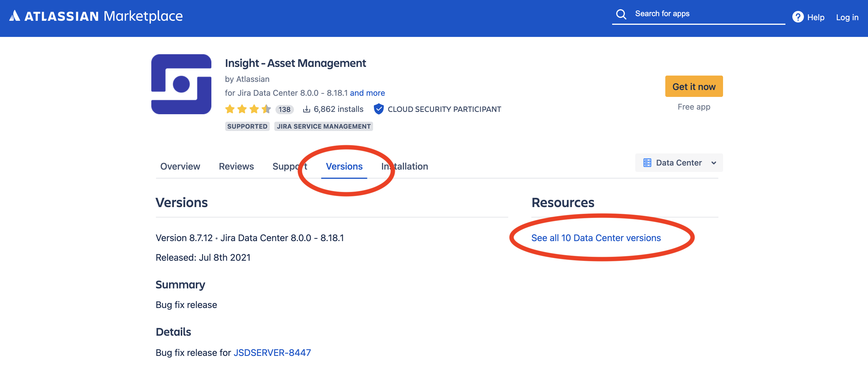The width and height of the screenshot is (868, 368).
Task: Click the star rating icons
Action: tap(248, 109)
